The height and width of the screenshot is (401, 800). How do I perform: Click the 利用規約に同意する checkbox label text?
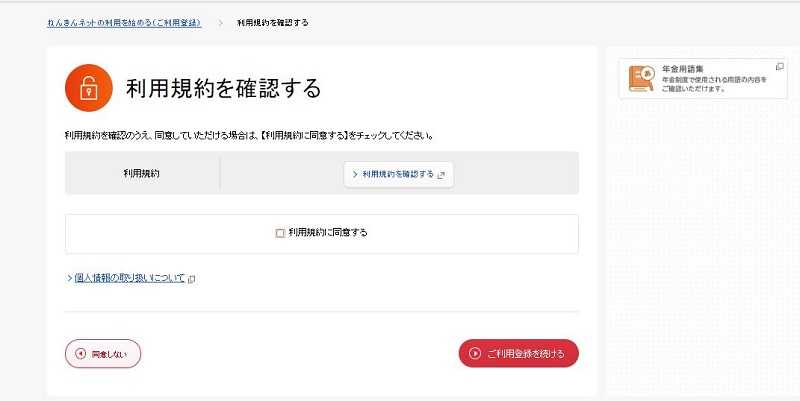(x=328, y=233)
